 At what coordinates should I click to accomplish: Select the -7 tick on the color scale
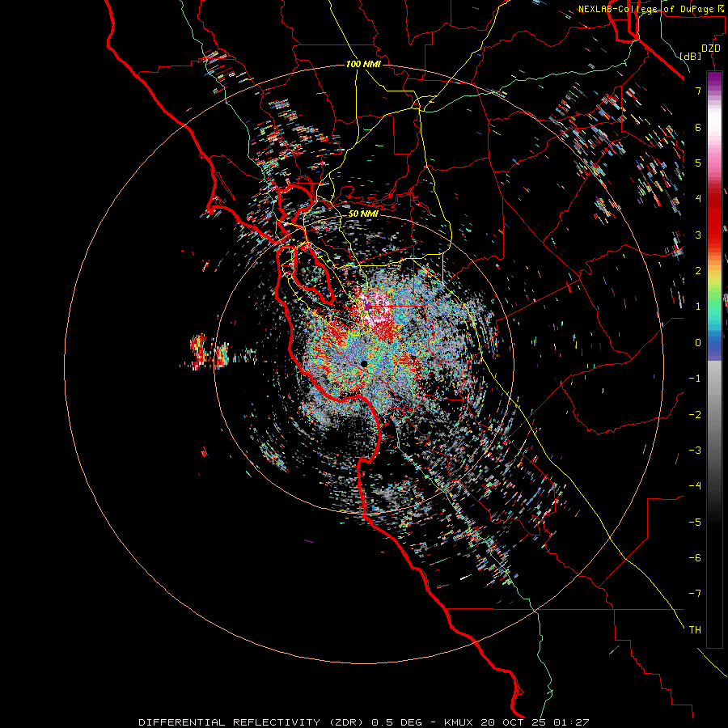coord(695,594)
